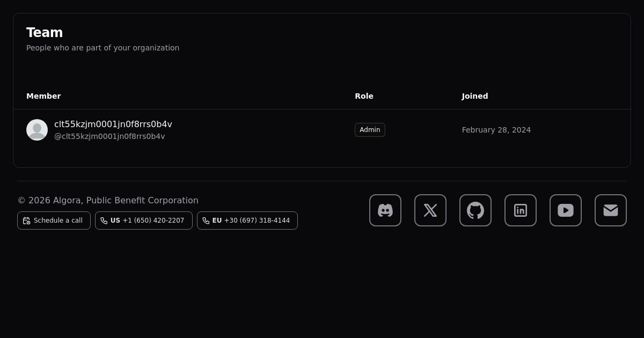Image resolution: width=644 pixels, height=338 pixels.
Task: Open the GitHub profile icon
Action: pos(475,210)
